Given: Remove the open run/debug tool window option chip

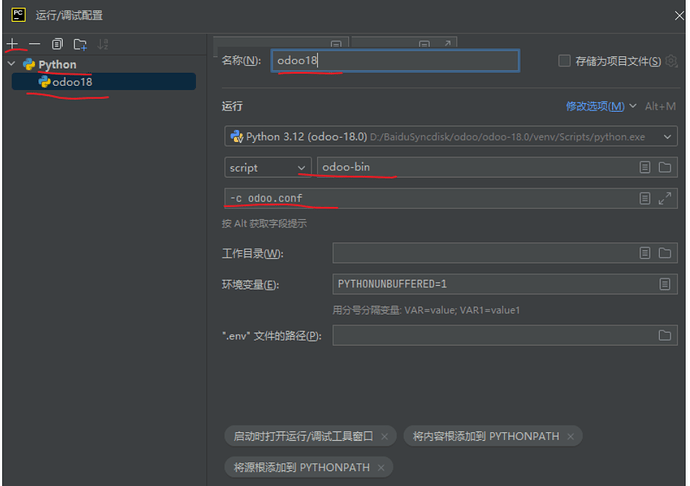Looking at the screenshot, I should point(385,436).
